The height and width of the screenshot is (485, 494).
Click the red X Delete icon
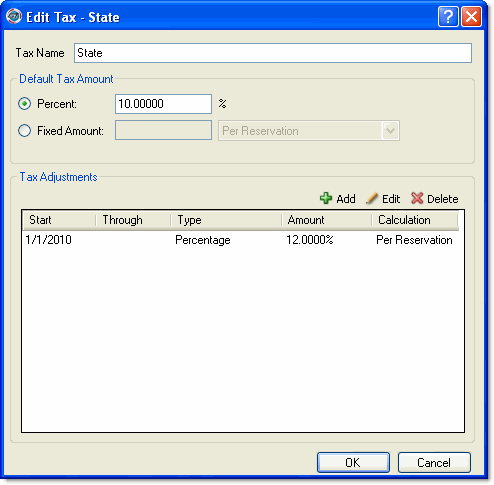pyautogui.click(x=417, y=198)
